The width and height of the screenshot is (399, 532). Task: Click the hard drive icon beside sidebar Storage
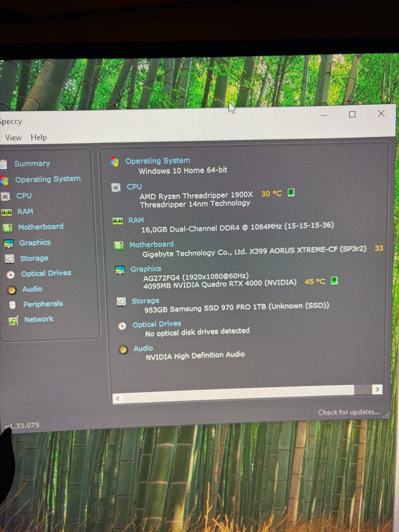click(10, 259)
